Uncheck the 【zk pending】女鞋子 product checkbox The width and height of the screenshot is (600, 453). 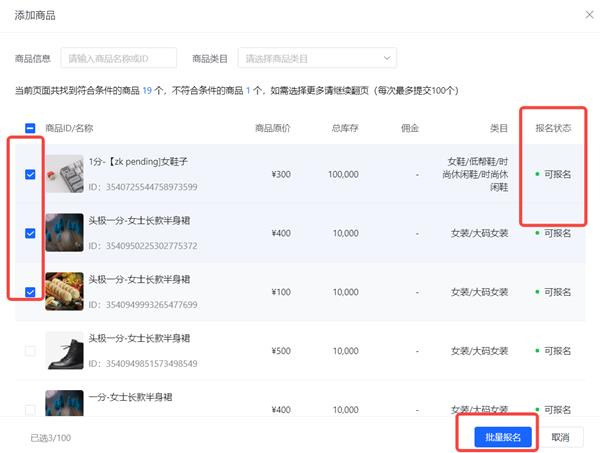30,174
